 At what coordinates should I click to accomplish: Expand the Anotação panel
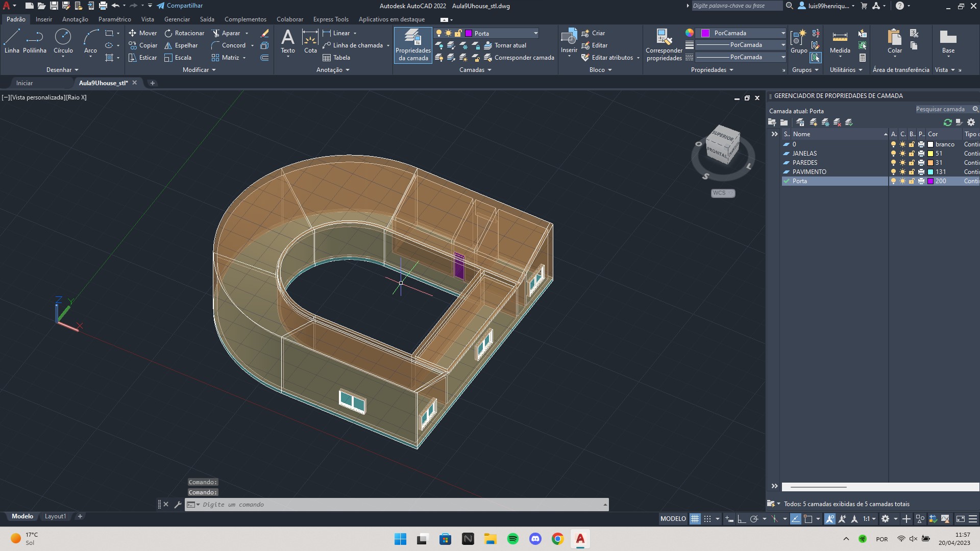point(333,70)
